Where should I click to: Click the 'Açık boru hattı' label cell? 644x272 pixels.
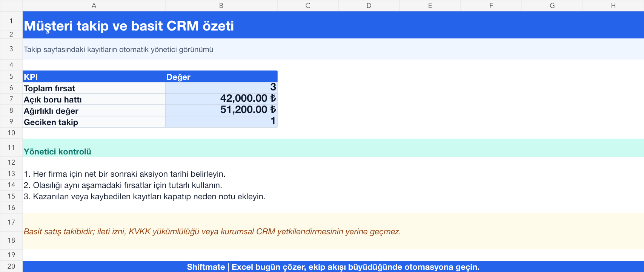(94, 99)
